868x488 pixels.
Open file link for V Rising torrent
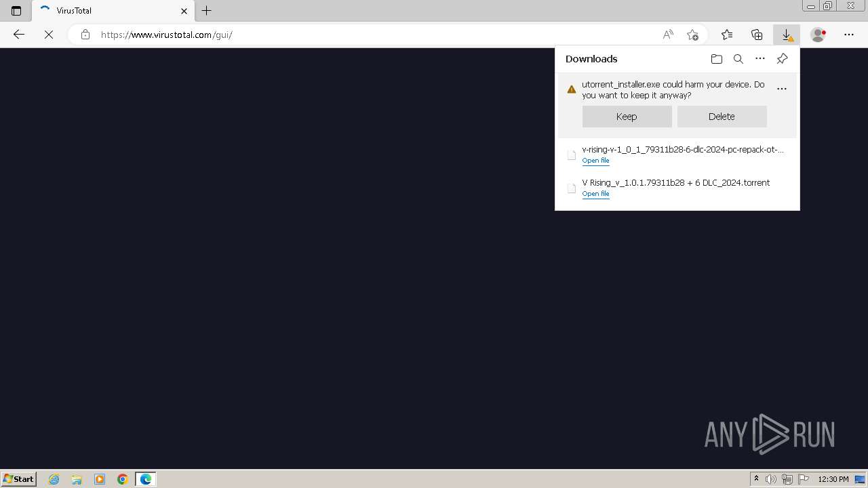tap(595, 194)
